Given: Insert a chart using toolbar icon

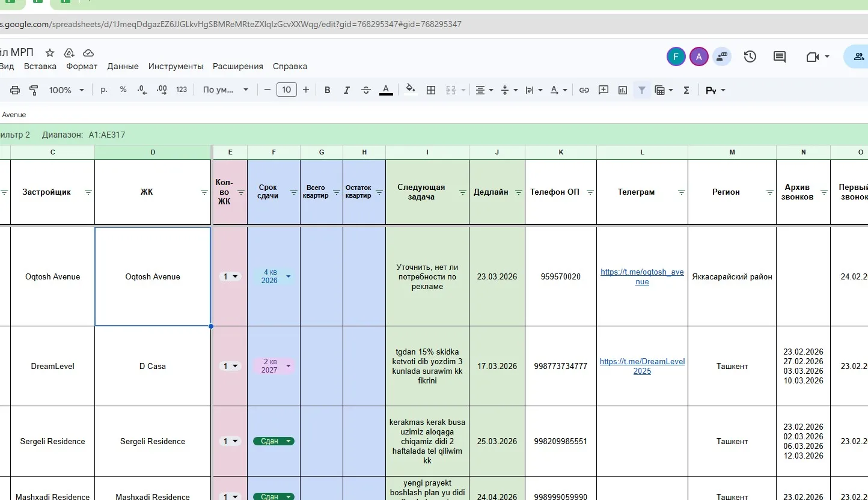Looking at the screenshot, I should pos(623,90).
